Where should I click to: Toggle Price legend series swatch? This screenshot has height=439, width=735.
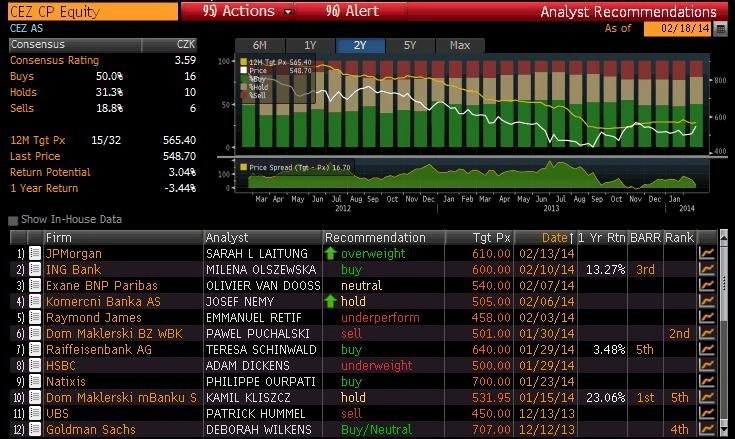point(243,70)
